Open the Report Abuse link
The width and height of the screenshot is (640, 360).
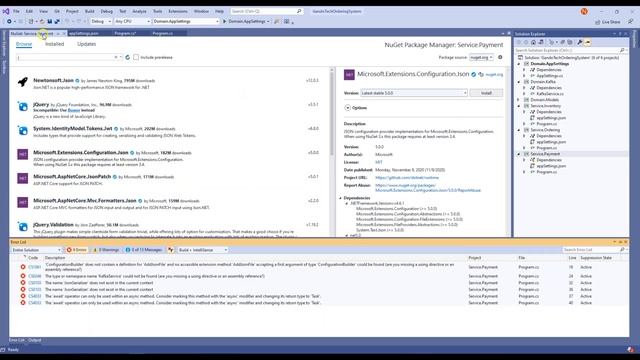pos(428,188)
